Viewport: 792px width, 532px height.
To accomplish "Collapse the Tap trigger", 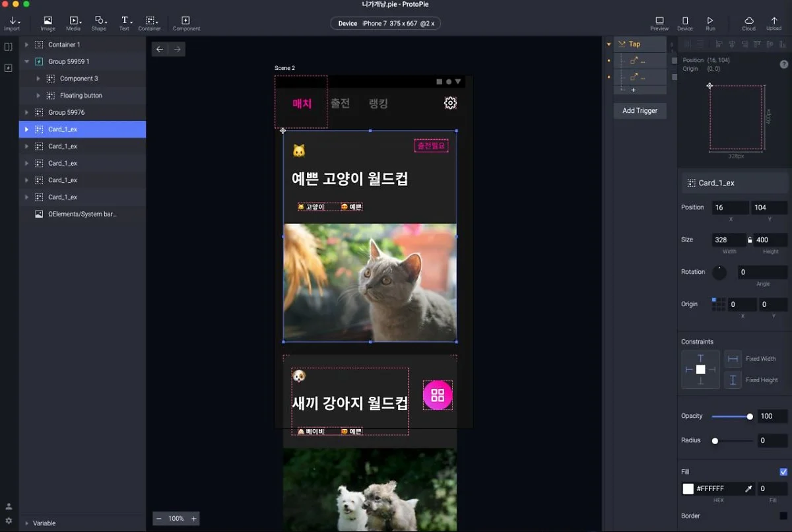I will [x=609, y=44].
